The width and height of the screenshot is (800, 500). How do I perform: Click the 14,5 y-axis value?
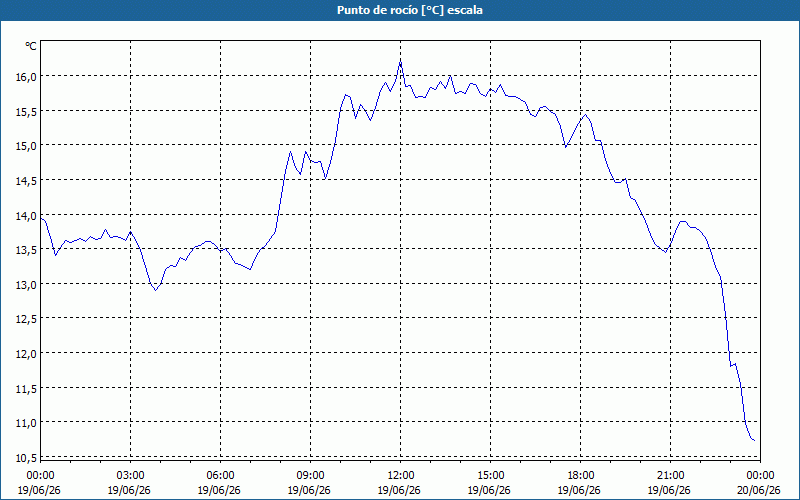tap(27, 181)
